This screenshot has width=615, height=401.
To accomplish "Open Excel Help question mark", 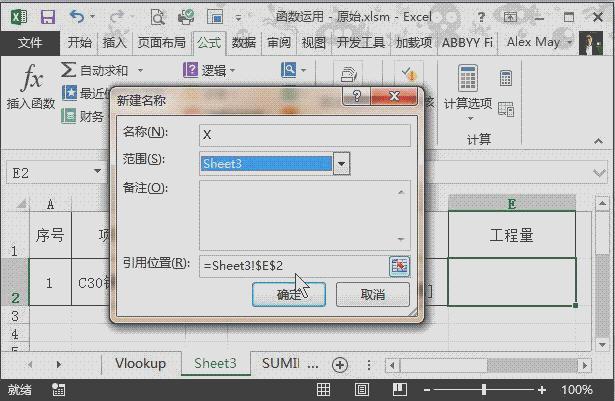I will (481, 17).
